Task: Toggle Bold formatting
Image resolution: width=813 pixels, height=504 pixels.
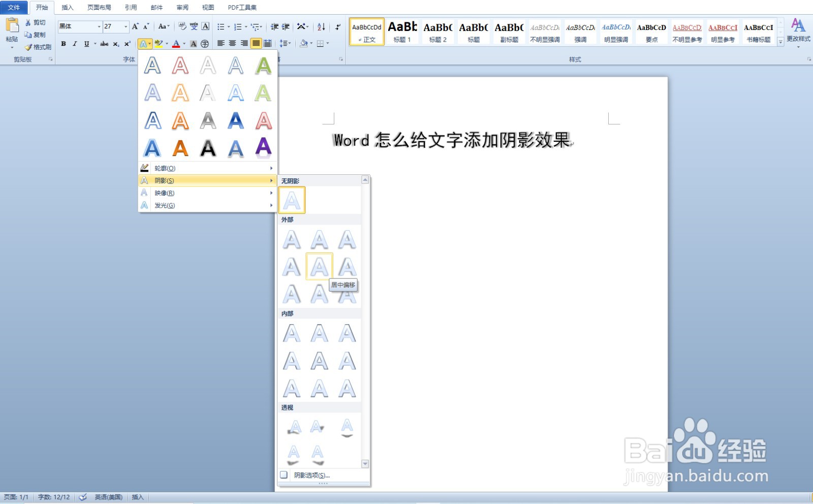Action: click(x=64, y=44)
